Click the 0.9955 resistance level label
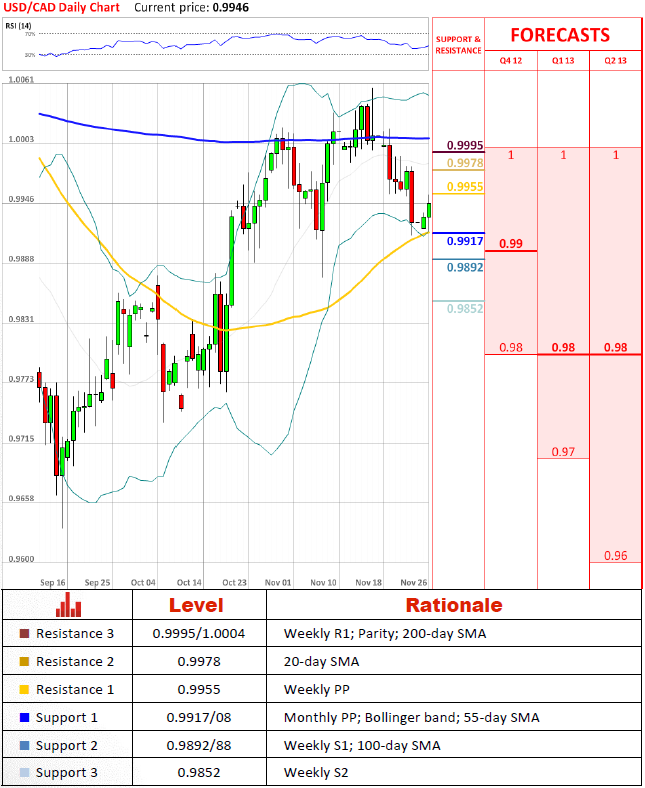Image resolution: width=645 pixels, height=788 pixels. click(465, 186)
